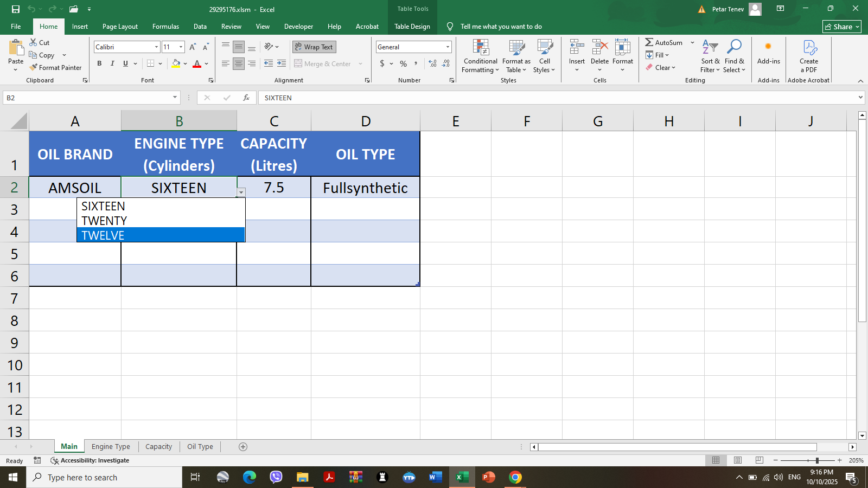Viewport: 868px width, 488px height.
Task: Click the Paste clipboard icon
Action: tap(16, 49)
